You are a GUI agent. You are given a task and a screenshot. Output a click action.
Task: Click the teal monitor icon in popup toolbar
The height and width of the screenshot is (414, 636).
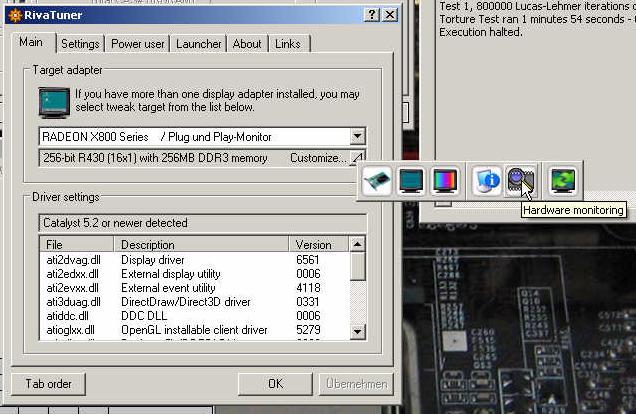point(411,180)
